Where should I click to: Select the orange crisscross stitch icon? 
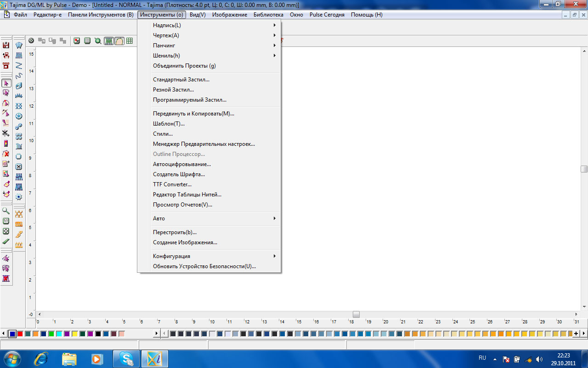19,214
